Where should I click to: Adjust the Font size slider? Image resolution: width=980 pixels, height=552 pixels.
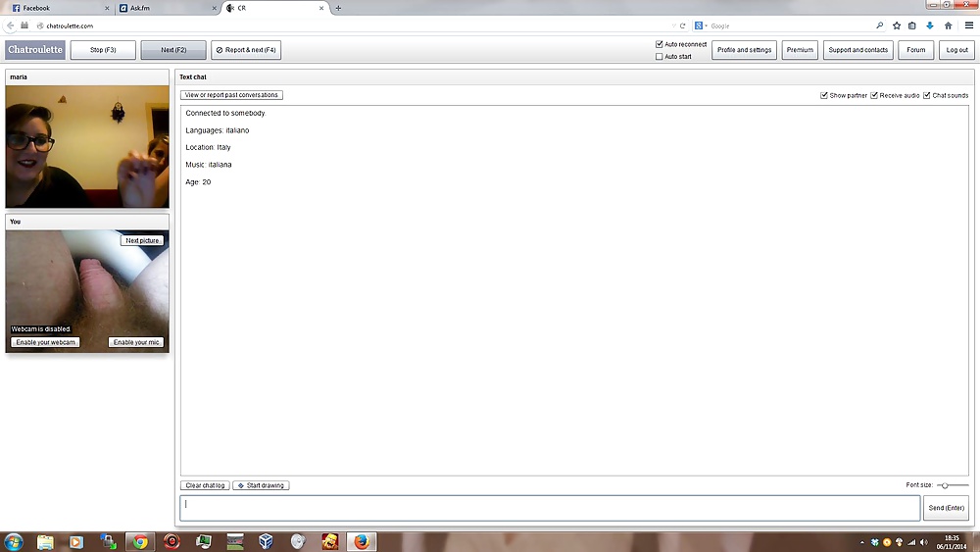tap(945, 485)
